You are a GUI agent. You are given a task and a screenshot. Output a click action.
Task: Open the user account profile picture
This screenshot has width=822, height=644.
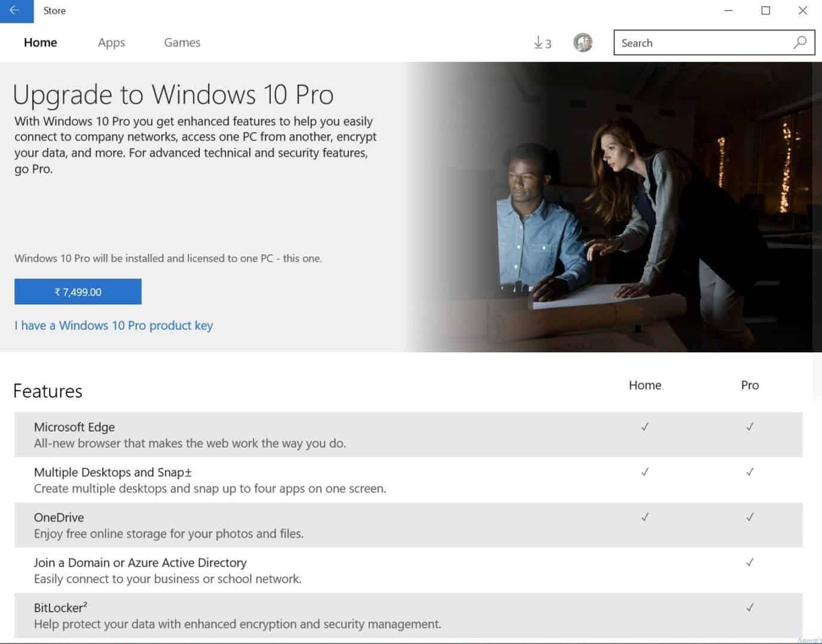pyautogui.click(x=583, y=42)
